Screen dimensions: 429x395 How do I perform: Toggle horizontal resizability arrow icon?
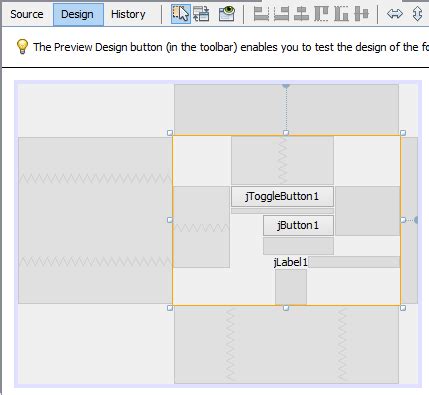(x=395, y=14)
